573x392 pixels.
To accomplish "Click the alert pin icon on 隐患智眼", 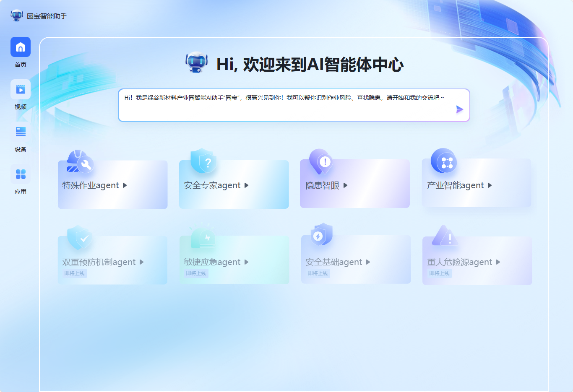I will pyautogui.click(x=321, y=161).
